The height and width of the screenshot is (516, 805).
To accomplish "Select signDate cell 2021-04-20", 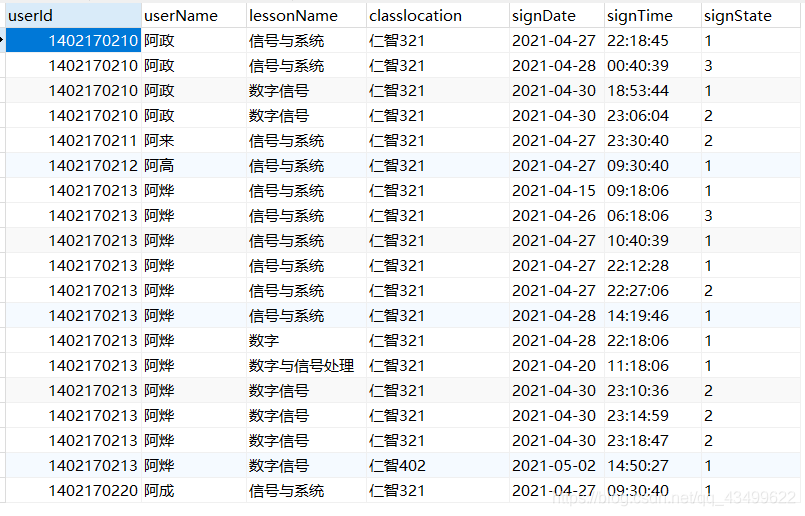I will [557, 366].
